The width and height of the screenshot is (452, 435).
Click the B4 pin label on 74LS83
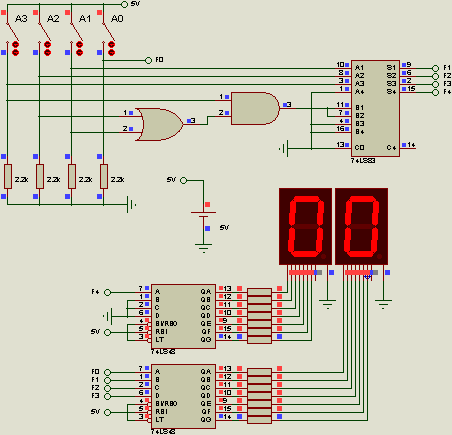coord(360,132)
